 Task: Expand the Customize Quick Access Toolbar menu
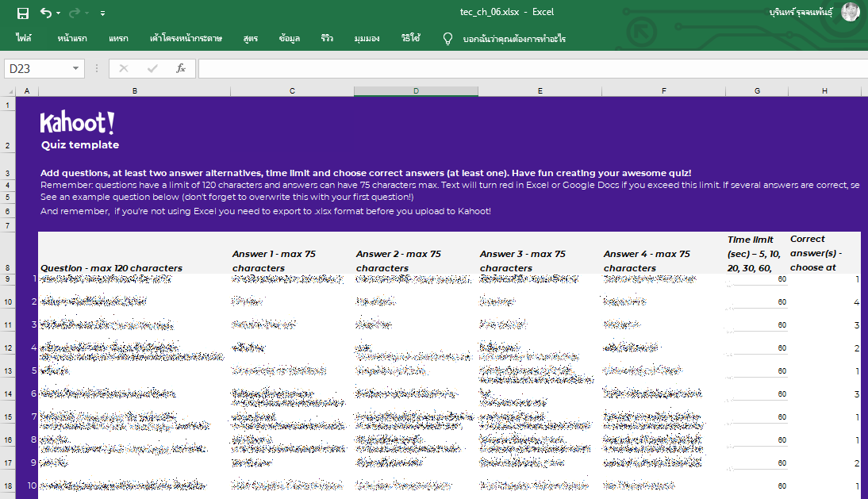(103, 13)
